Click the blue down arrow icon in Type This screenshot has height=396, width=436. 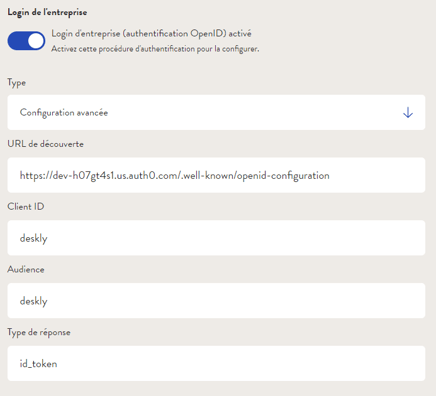(x=408, y=113)
